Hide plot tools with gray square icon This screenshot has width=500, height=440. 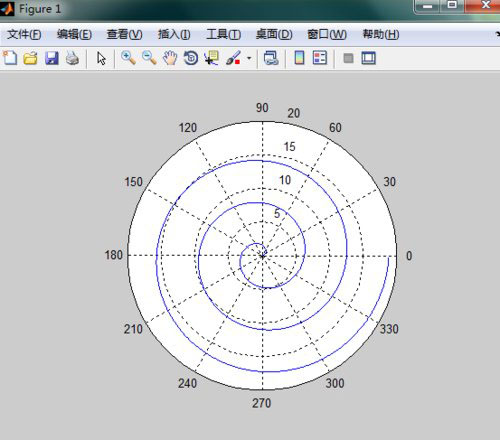tap(348, 58)
